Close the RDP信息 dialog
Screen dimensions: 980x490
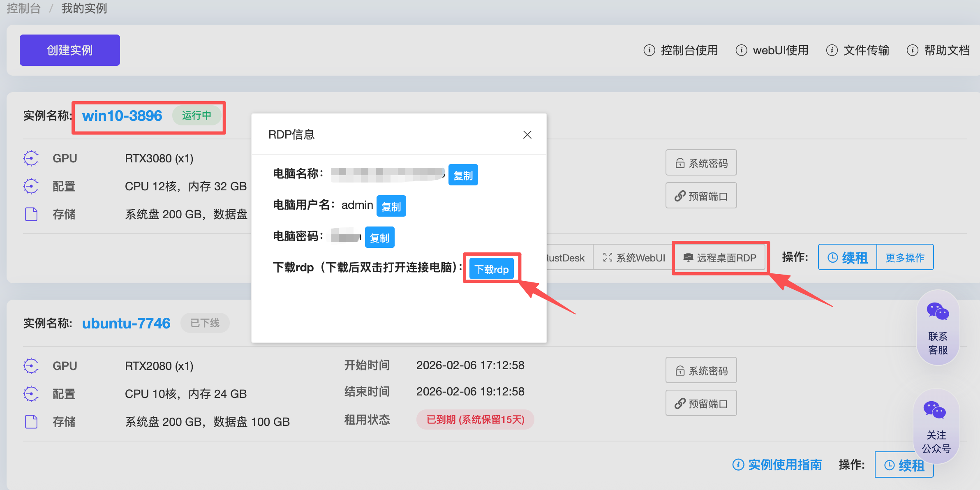(527, 135)
